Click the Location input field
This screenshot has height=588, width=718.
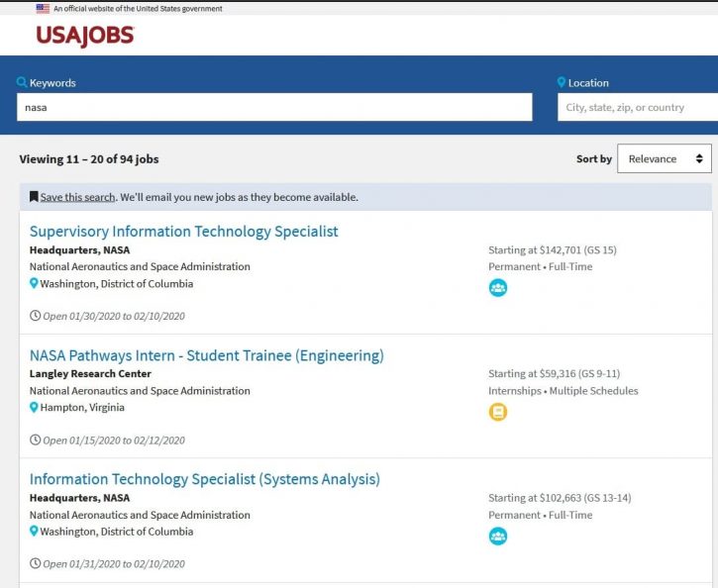pos(638,107)
